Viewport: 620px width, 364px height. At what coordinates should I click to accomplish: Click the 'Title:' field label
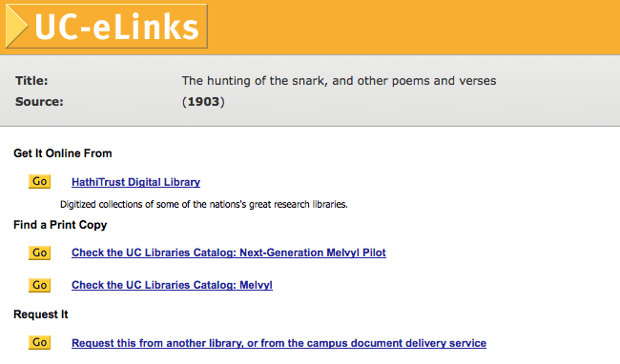click(31, 81)
